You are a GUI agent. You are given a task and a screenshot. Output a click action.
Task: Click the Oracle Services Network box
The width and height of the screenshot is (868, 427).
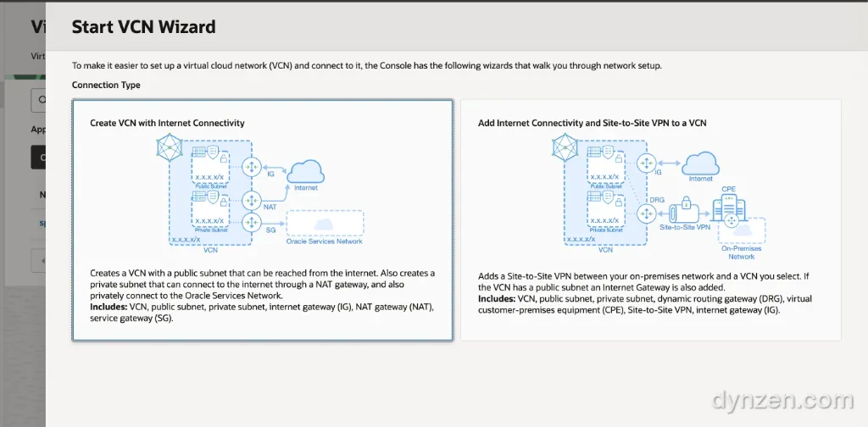325,224
